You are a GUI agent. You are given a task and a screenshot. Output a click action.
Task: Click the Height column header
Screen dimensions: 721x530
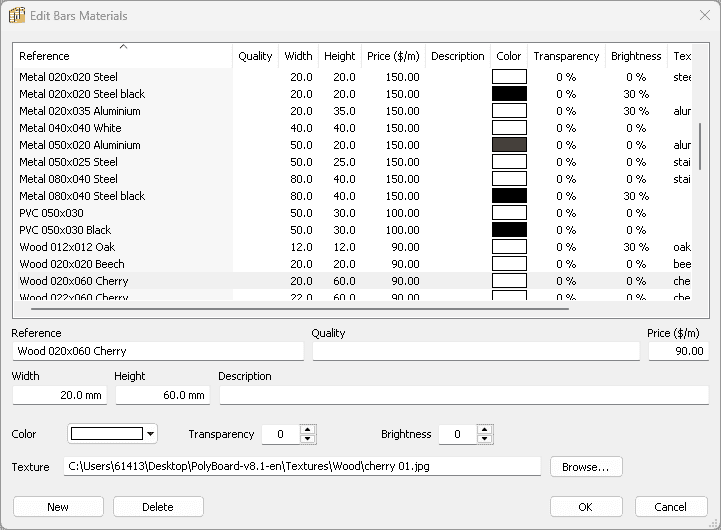[339, 56]
